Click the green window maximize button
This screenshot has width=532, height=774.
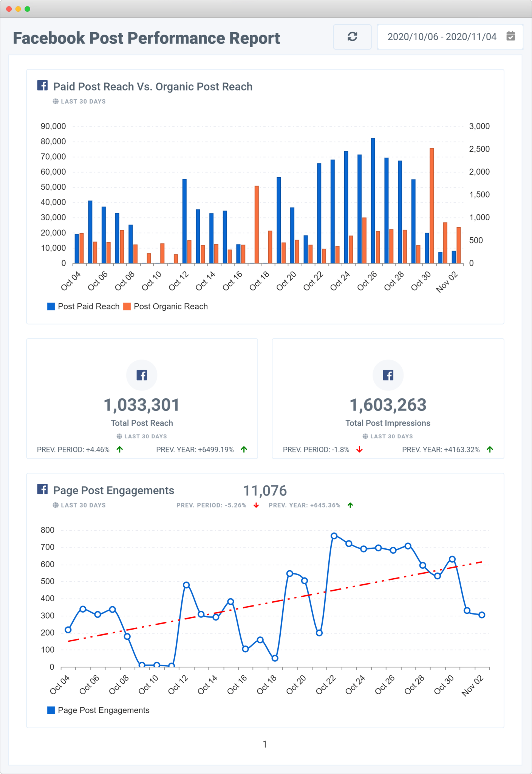(27, 9)
